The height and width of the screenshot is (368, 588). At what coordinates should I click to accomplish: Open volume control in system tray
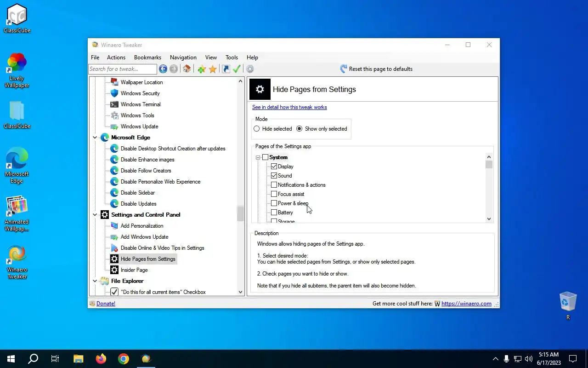[529, 359]
